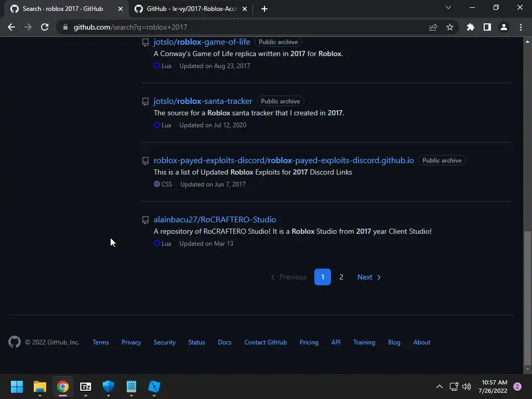Open Notepad from the taskbar

click(131, 387)
